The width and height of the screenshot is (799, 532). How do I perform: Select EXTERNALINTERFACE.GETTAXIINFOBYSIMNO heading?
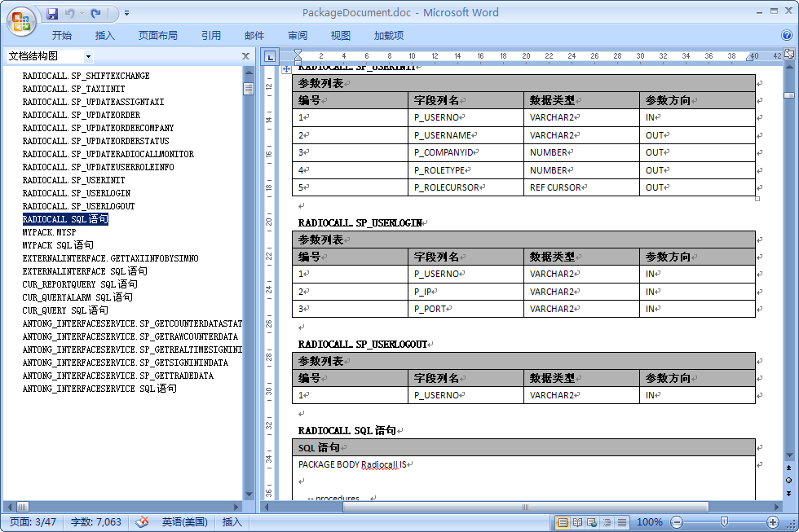pos(111,258)
